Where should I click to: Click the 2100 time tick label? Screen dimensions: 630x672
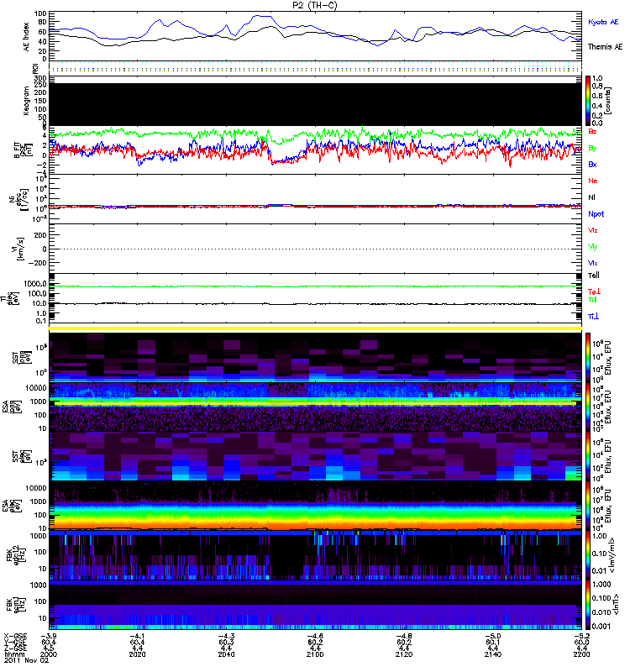pyautogui.click(x=315, y=654)
